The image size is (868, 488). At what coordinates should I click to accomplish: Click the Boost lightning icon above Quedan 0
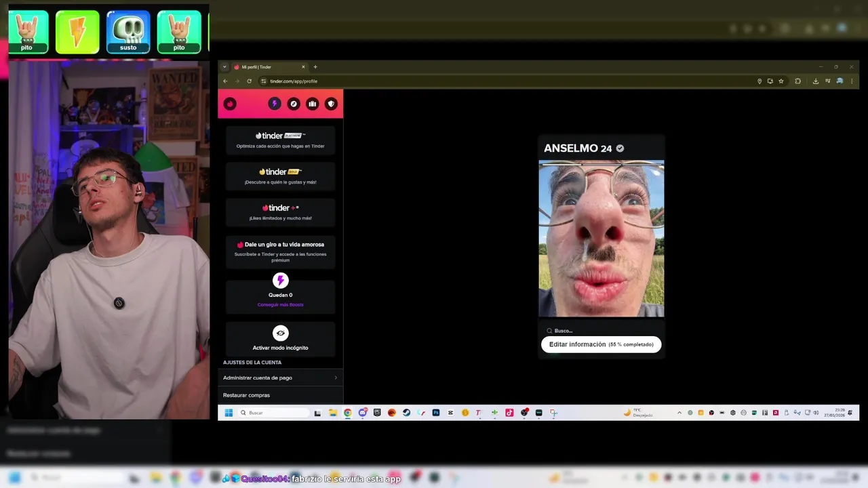pyautogui.click(x=280, y=281)
